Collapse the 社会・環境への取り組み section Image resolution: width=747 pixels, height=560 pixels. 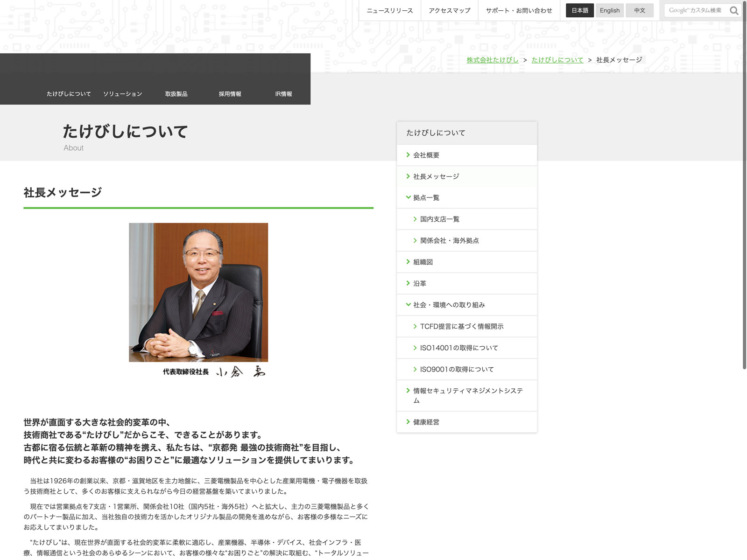(408, 305)
